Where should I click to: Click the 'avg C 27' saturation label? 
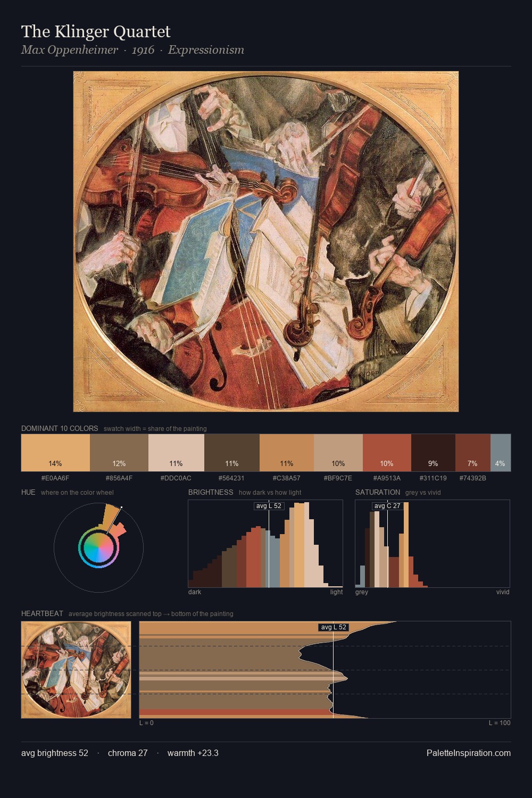pyautogui.click(x=387, y=506)
